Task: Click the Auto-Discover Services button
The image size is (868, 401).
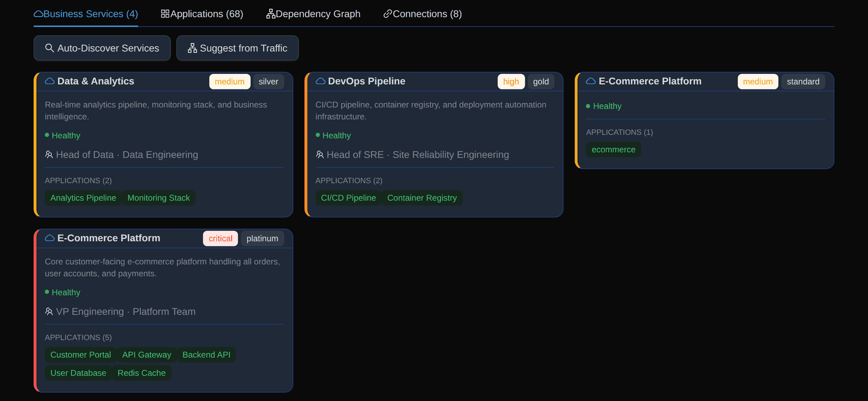Action: pos(102,48)
